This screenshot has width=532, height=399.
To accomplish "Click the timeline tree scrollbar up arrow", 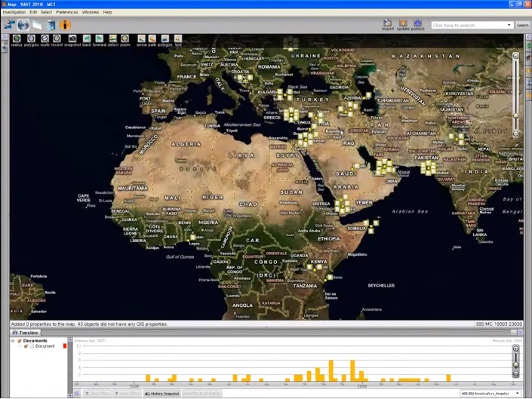I will [70, 339].
